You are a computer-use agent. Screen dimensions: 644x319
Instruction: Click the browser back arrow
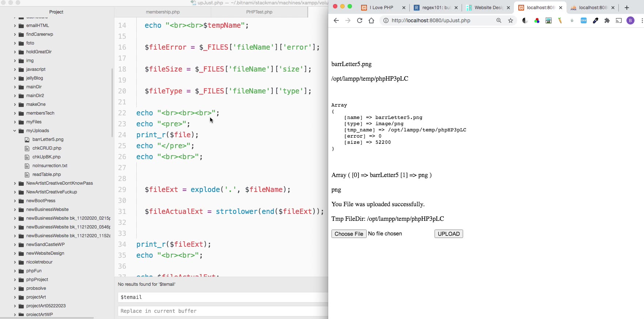pos(336,20)
